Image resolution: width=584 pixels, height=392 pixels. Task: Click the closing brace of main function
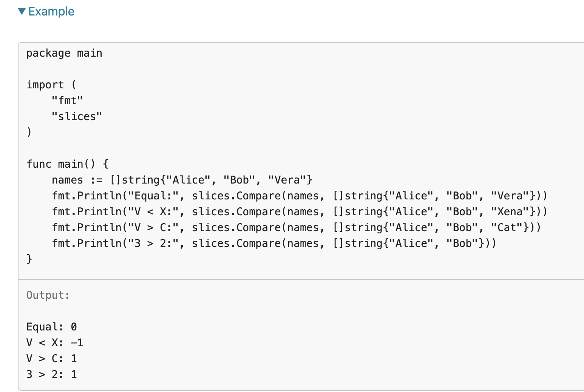(29, 259)
